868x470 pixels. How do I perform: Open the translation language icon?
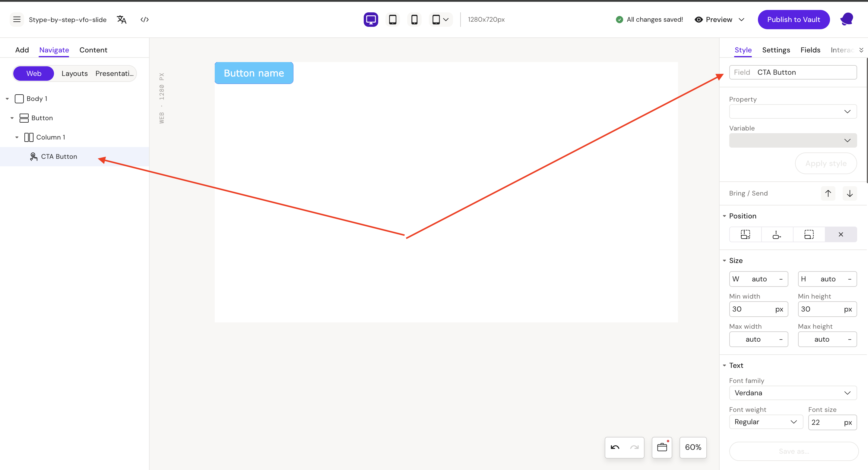coord(122,20)
